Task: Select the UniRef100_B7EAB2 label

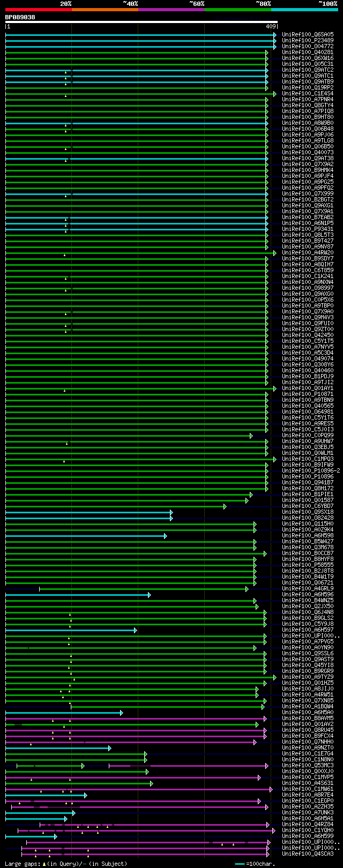Action: [308, 218]
